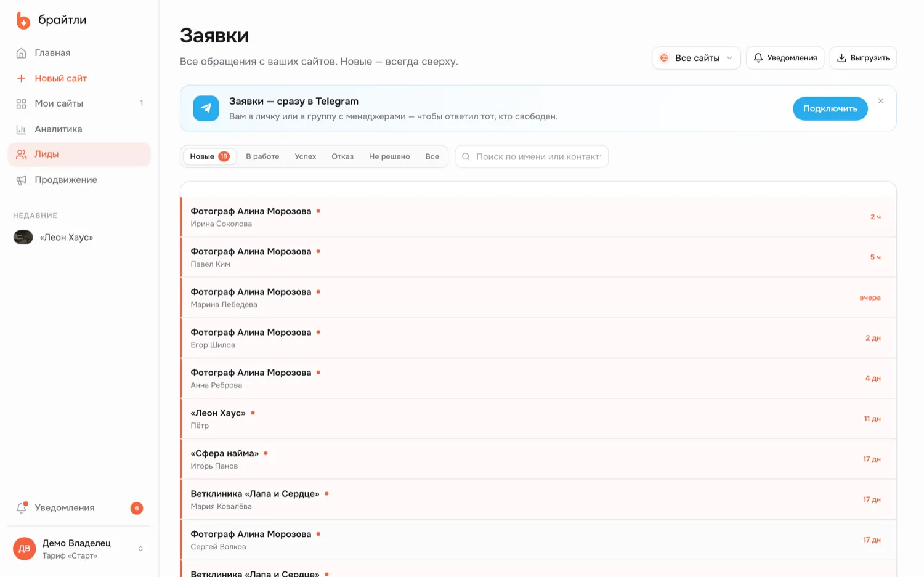This screenshot has width=924, height=577.
Task: Click the plus icon for Новый сайт
Action: tap(22, 78)
